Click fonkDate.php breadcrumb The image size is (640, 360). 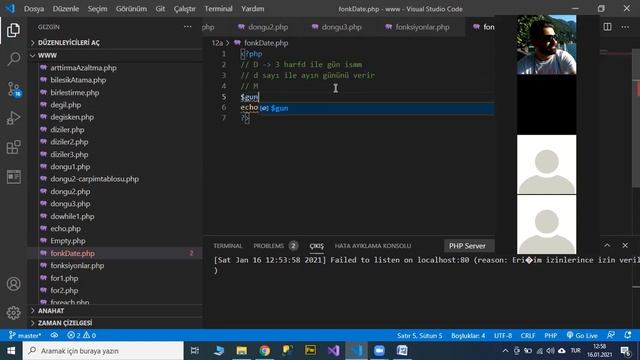pyautogui.click(x=266, y=43)
